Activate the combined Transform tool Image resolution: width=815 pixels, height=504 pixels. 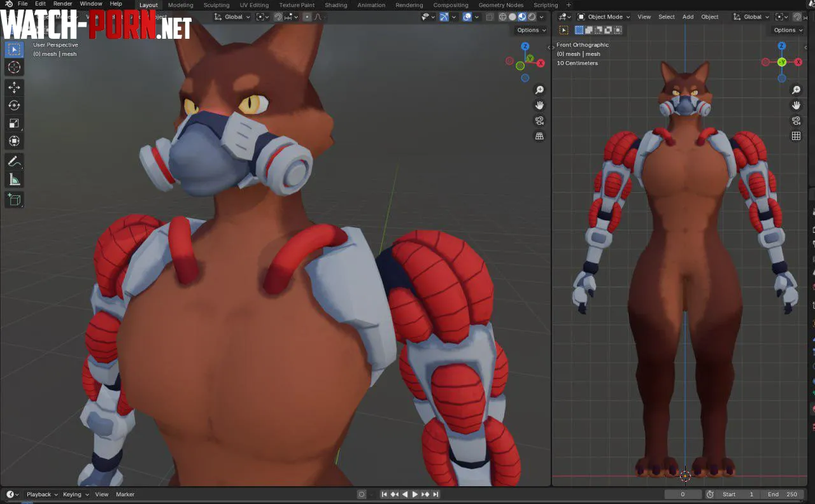(14, 141)
